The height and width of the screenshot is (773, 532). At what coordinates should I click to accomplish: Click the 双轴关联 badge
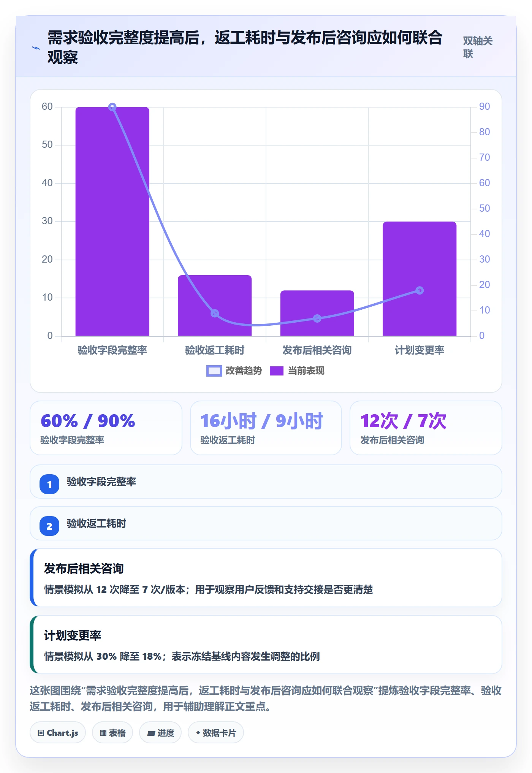pyautogui.click(x=478, y=47)
